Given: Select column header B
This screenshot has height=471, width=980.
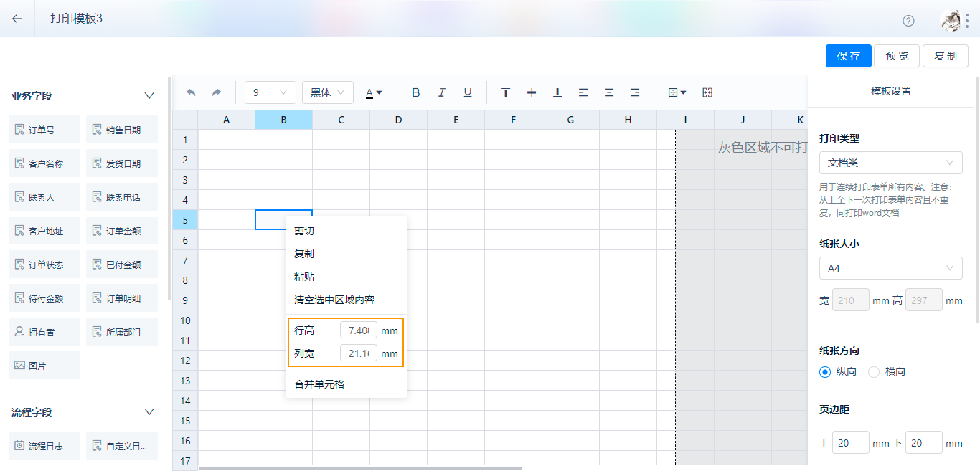Looking at the screenshot, I should (283, 120).
